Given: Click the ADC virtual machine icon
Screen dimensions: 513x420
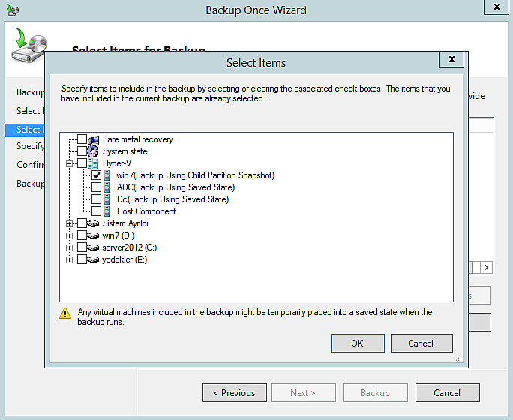Looking at the screenshot, I should [x=106, y=187].
